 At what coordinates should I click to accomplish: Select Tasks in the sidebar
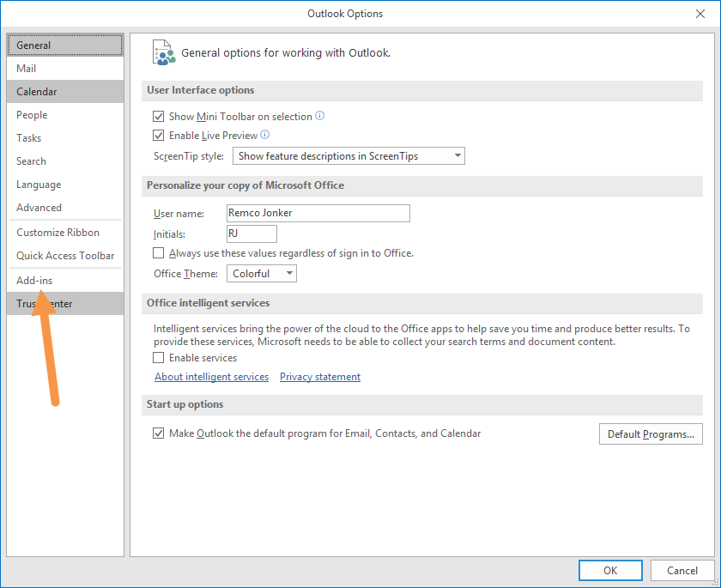pyautogui.click(x=65, y=138)
